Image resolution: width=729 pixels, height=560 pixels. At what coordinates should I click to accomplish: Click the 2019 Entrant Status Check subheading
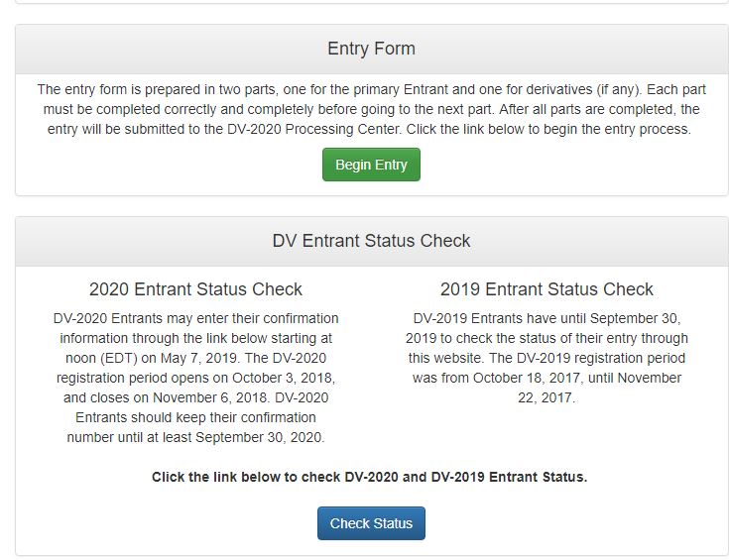547,289
